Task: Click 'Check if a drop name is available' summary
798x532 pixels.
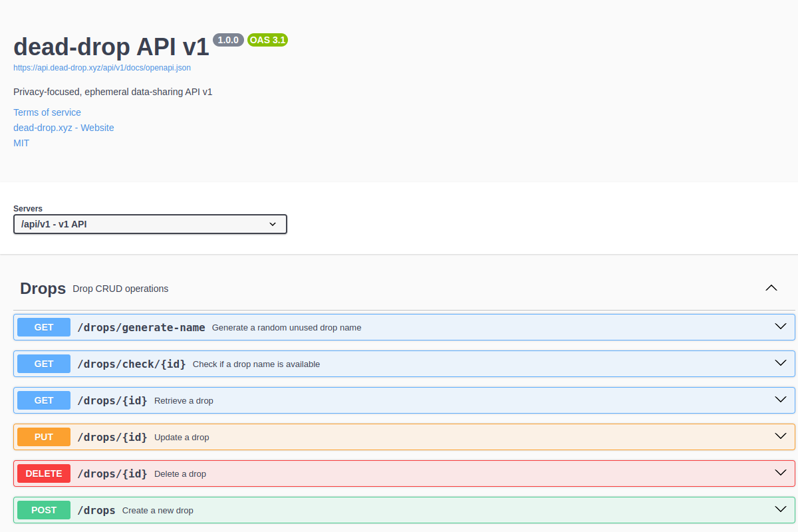Action: 256,364
